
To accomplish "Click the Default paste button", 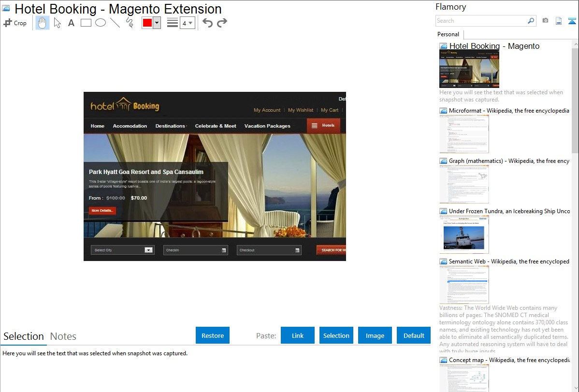I will click(x=414, y=335).
